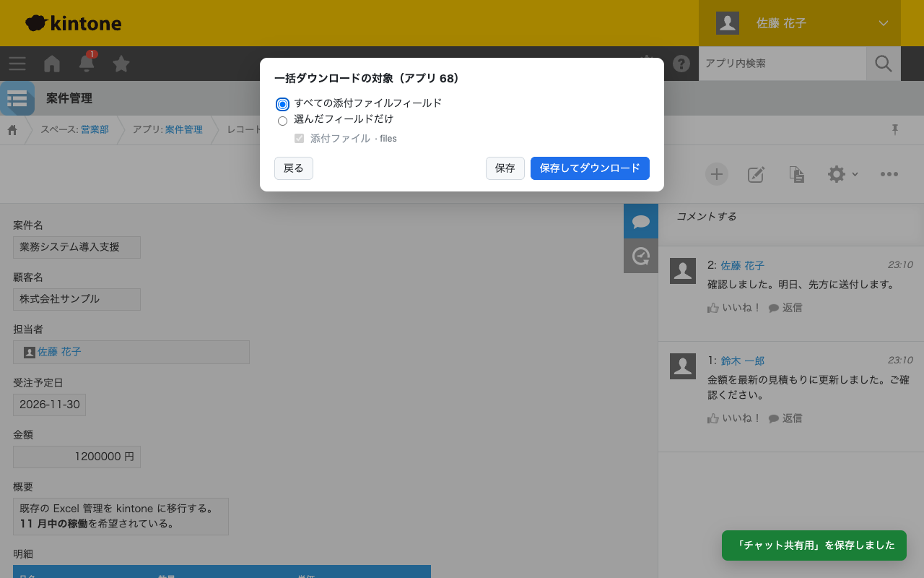Switch to the change history tab
The width and height of the screenshot is (924, 578).
point(641,256)
